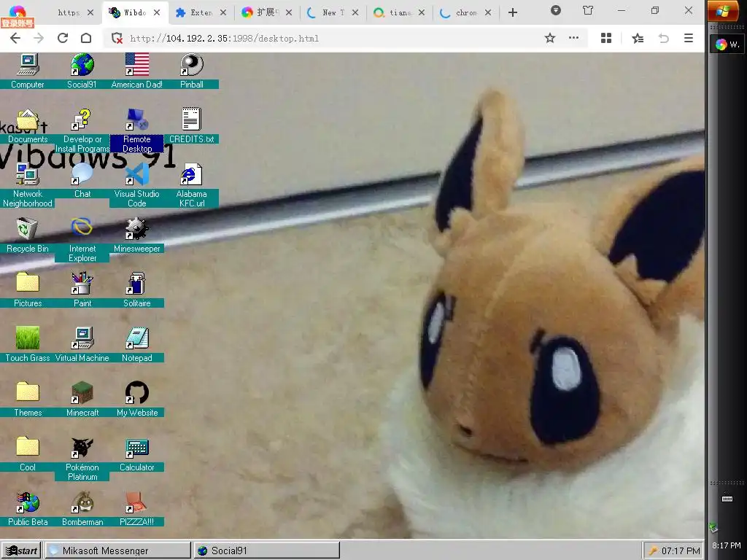
Task: Switch to Social91 taskbar item
Action: pos(267,551)
